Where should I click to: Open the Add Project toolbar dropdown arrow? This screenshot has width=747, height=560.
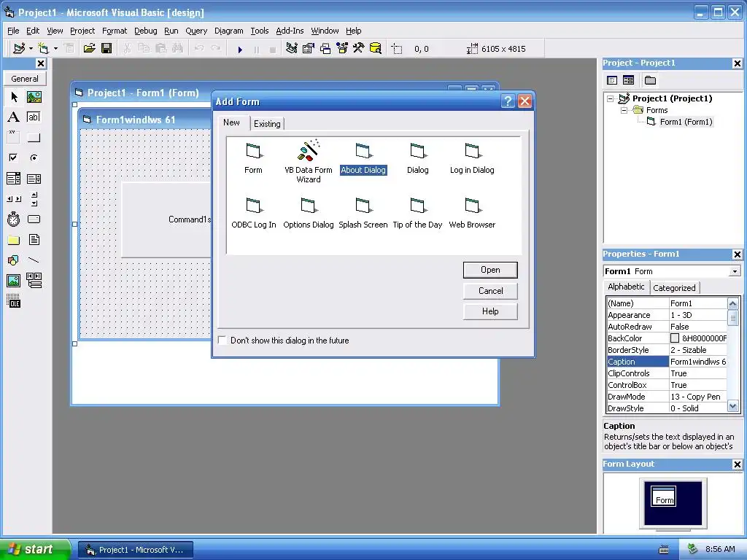point(31,49)
